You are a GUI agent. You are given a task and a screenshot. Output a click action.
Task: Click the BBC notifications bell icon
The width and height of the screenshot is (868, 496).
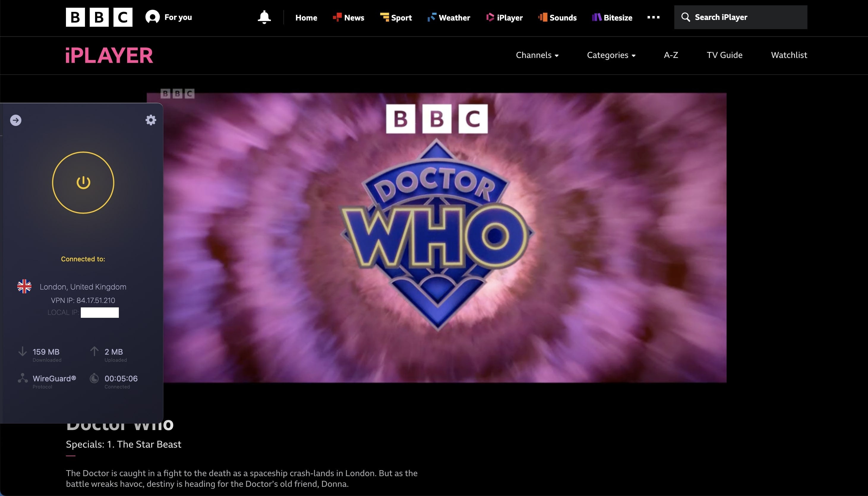click(x=264, y=17)
